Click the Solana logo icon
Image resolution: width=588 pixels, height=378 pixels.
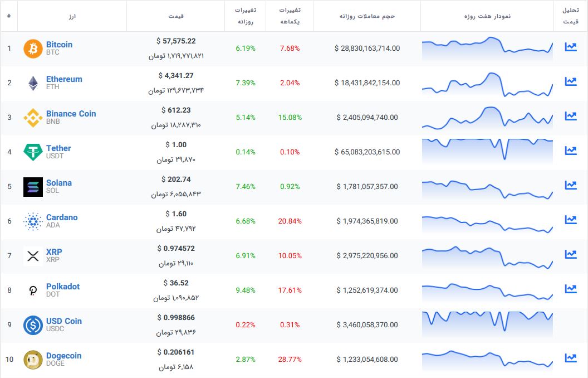[33, 187]
